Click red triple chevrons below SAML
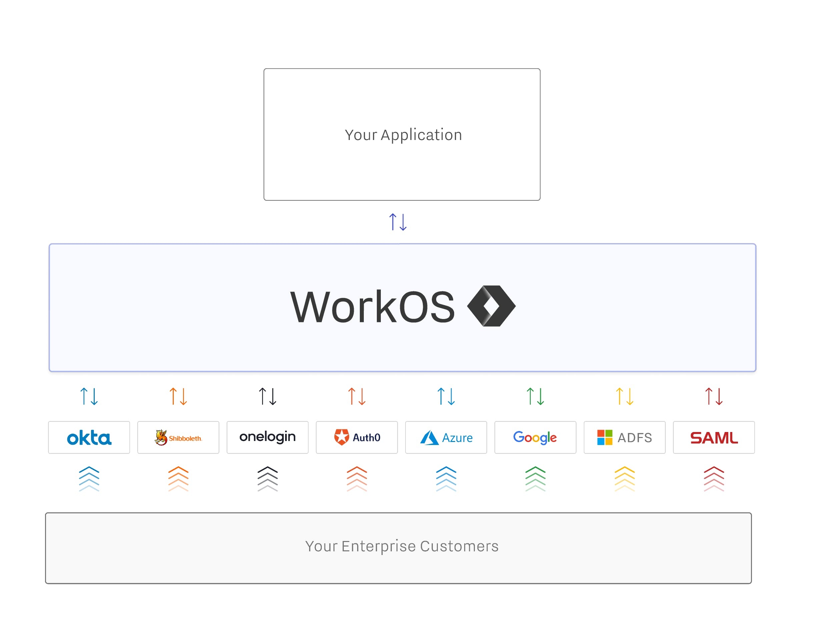The image size is (825, 644). tap(714, 479)
